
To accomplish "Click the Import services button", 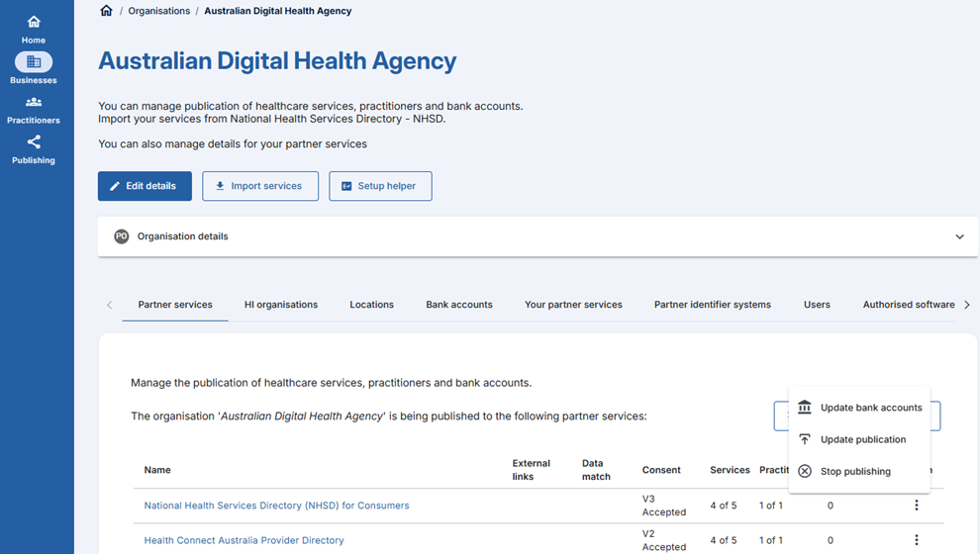I will coord(260,186).
